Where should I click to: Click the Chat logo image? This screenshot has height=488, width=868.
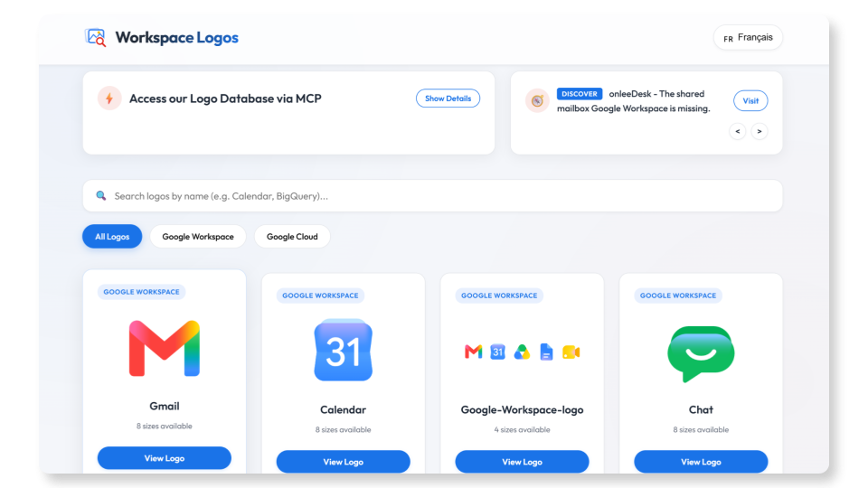tap(701, 353)
